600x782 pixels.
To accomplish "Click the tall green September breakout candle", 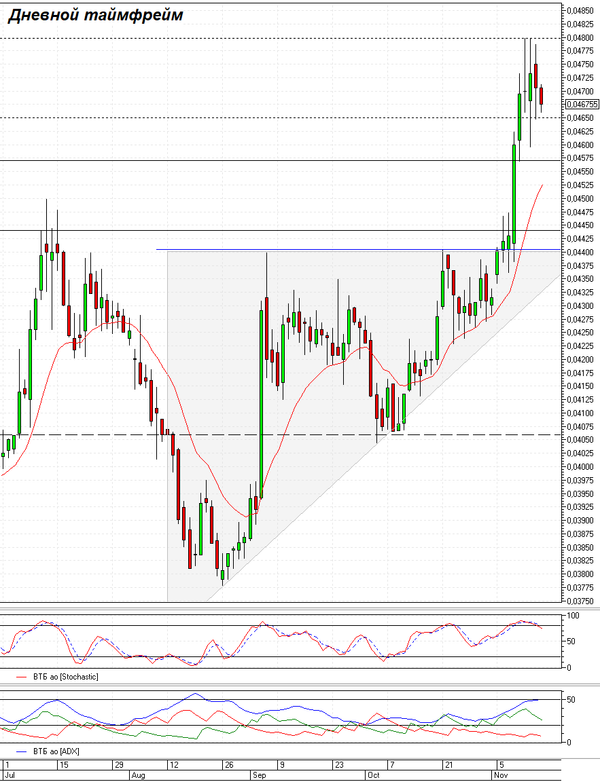I will point(261,403).
